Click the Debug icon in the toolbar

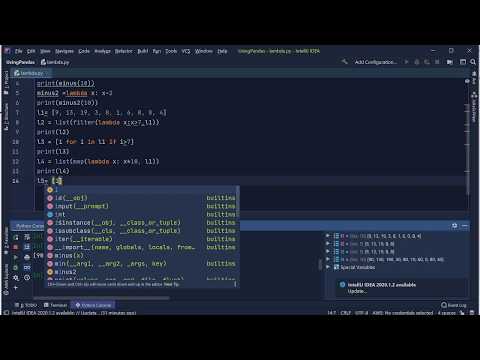417,62
